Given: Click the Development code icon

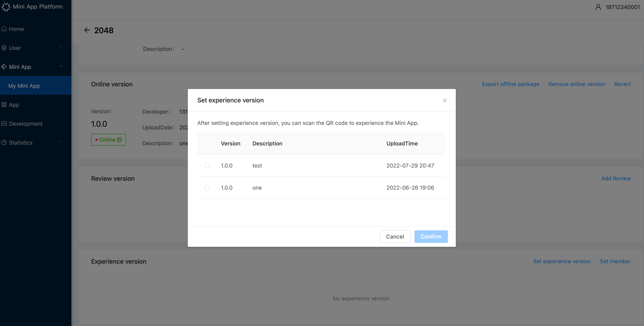Looking at the screenshot, I should point(4,124).
